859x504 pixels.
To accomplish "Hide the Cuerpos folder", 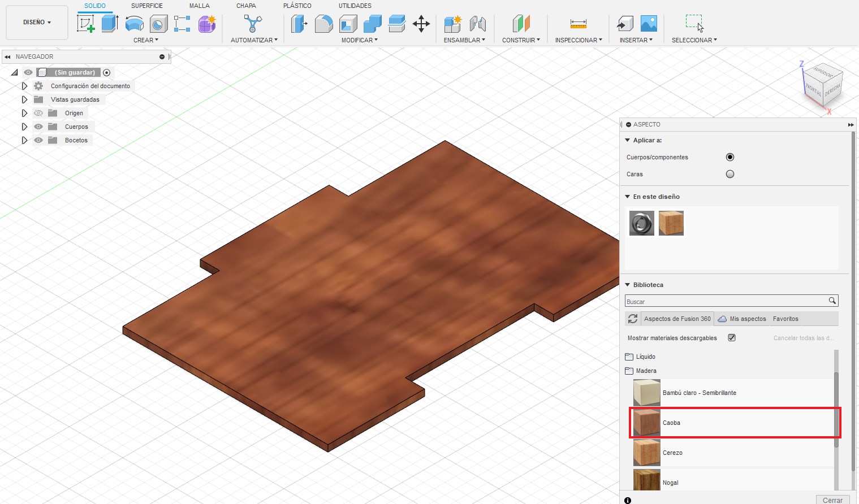I will click(x=38, y=127).
